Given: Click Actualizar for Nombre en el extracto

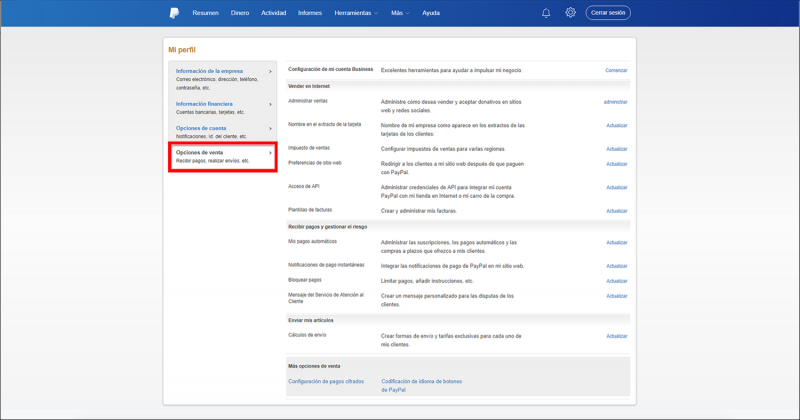Looking at the screenshot, I should tap(616, 126).
